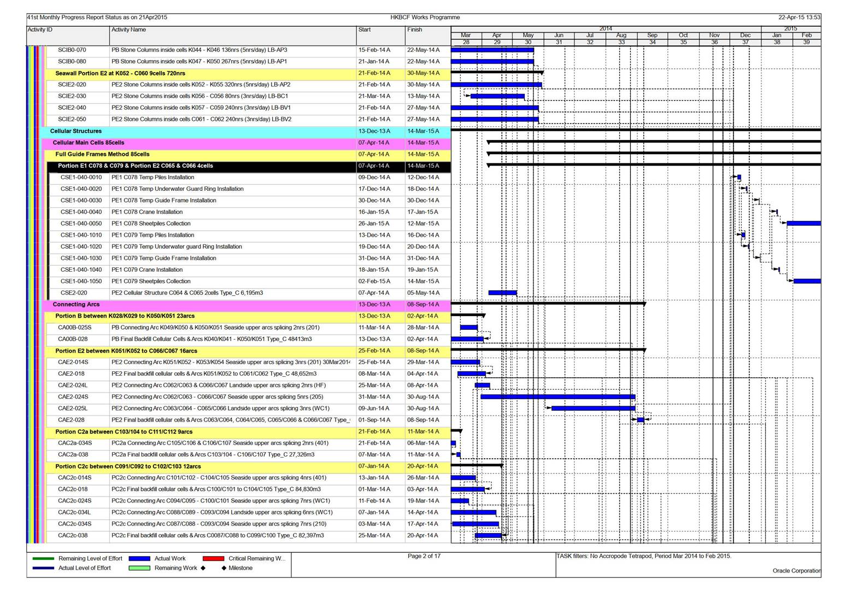Screen dimensions: 868x614
Task: Select the 'Cellular Main Cells 85cells' group band
Action: (247, 143)
